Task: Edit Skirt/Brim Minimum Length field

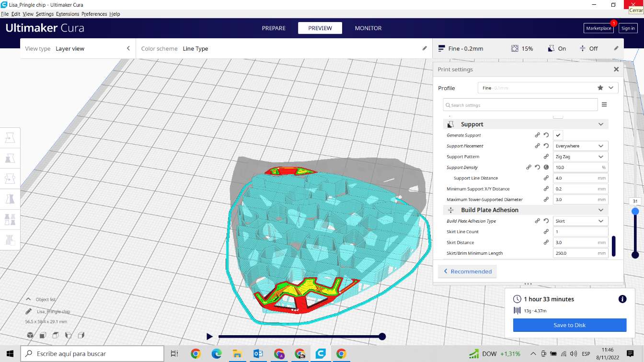Action: point(580,253)
